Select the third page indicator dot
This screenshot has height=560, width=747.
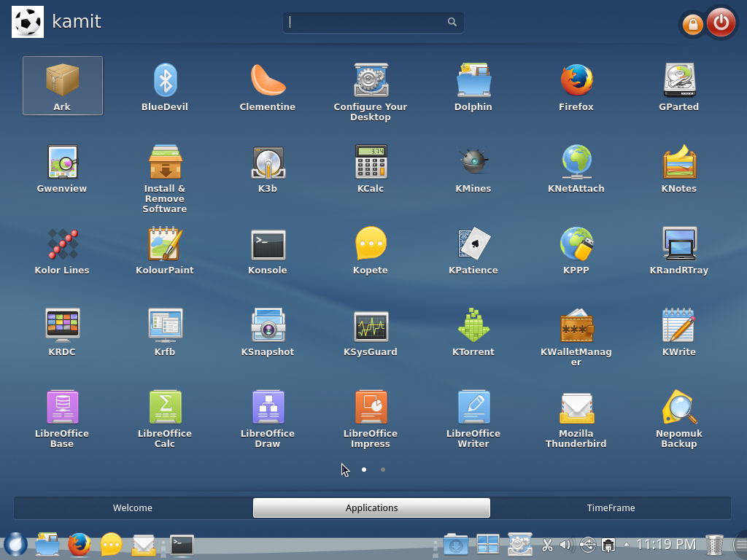[383, 470]
